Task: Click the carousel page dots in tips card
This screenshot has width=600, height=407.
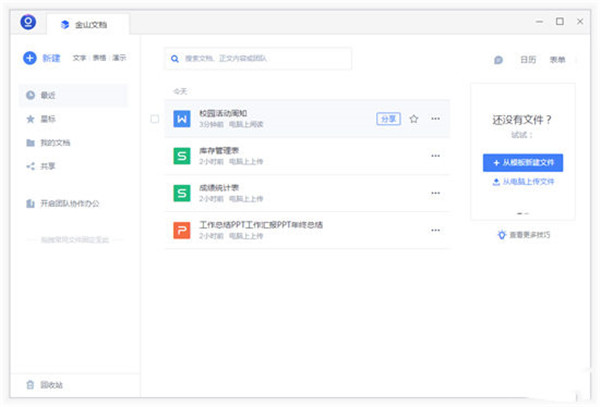Action: click(x=523, y=213)
